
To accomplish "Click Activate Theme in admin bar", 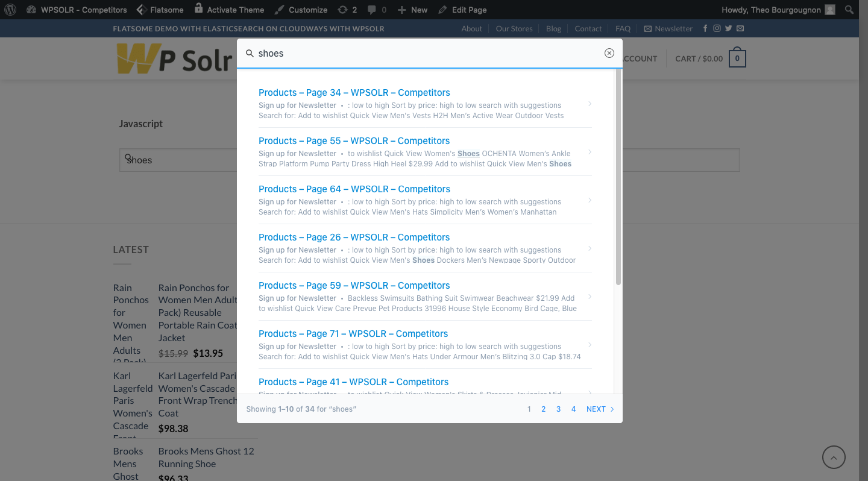I will 229,10.
